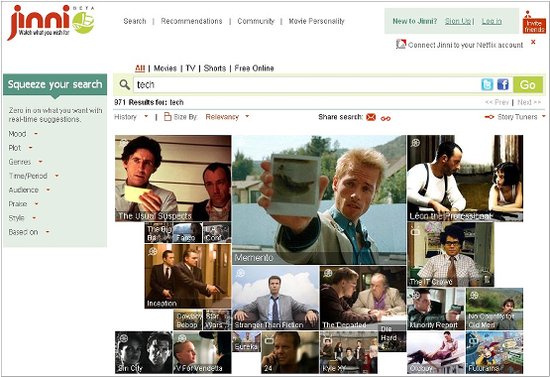550x377 pixels.
Task: Open the Fargo thumbnail
Action: coord(188,233)
